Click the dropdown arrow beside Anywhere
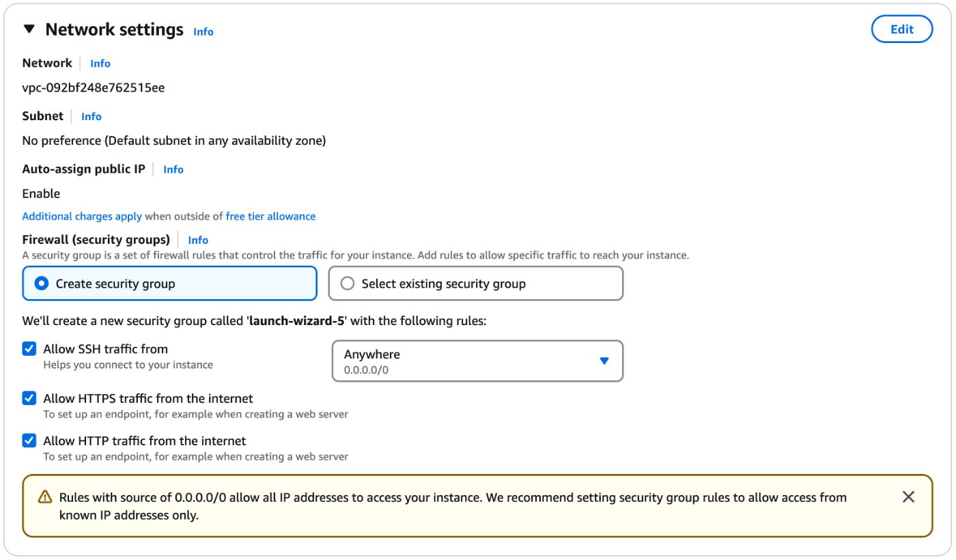Screen dimensions: 956x560 pyautogui.click(x=604, y=361)
